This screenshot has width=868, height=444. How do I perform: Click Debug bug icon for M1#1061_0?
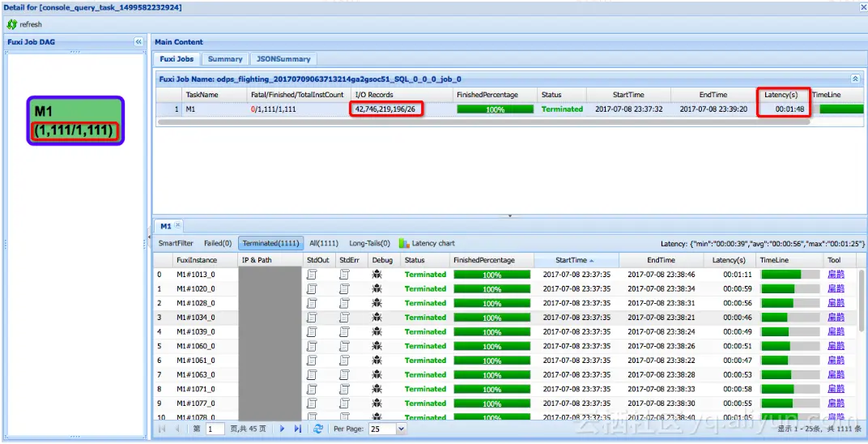[x=377, y=361]
